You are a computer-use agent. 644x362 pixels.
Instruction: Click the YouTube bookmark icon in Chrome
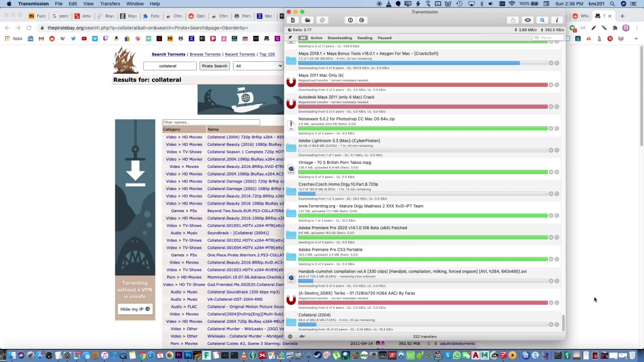tap(84, 39)
